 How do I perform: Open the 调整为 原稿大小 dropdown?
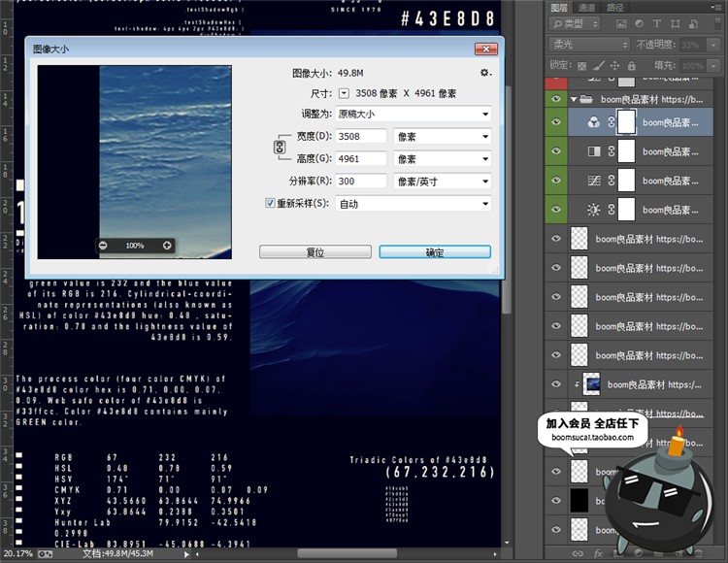tap(414, 114)
